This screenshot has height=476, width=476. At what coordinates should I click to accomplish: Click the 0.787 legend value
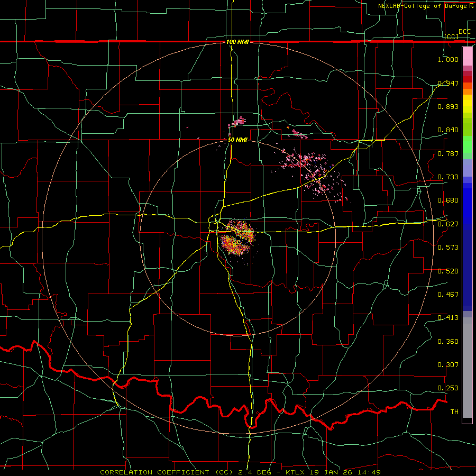[x=448, y=153]
